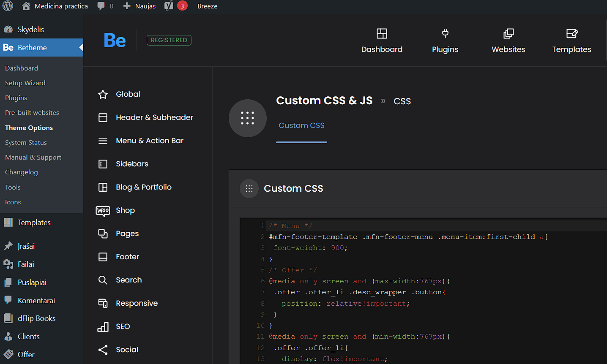Open Manual & Support submenu item
The width and height of the screenshot is (607, 364).
33,157
